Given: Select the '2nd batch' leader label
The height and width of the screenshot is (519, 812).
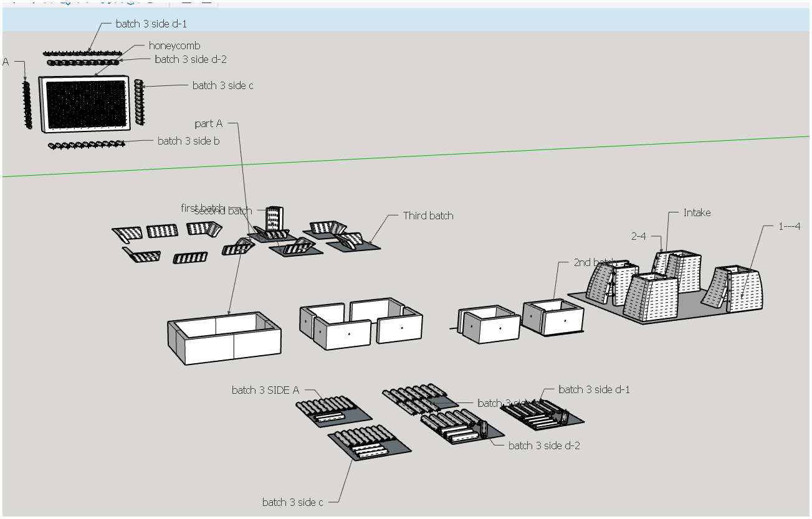Looking at the screenshot, I should 592,262.
